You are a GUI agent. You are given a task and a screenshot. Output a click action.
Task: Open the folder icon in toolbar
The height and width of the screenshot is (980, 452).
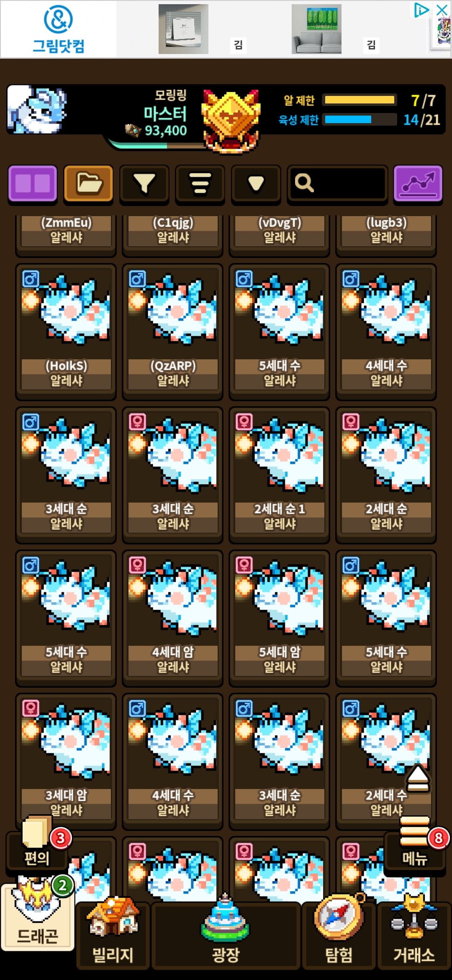coord(88,183)
